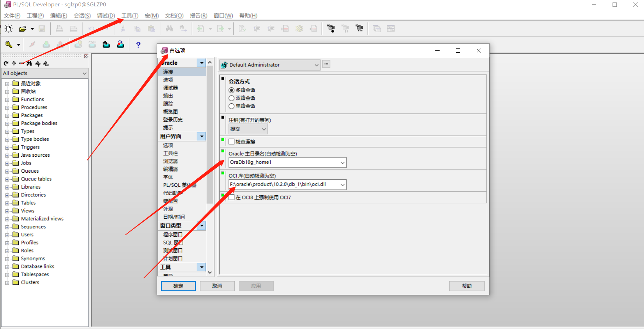This screenshot has height=329, width=644.
Task: Click the Tile windows icon in toolbar
Action: tap(391, 29)
